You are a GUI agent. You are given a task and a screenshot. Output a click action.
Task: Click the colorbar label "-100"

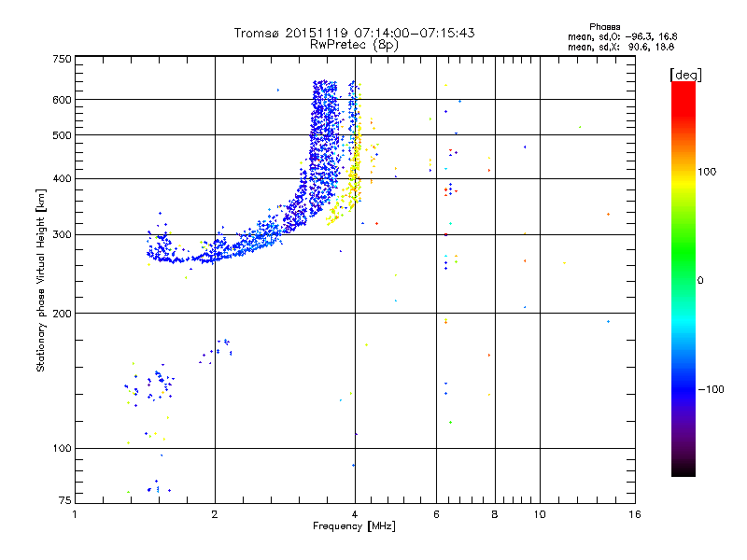tap(712, 389)
